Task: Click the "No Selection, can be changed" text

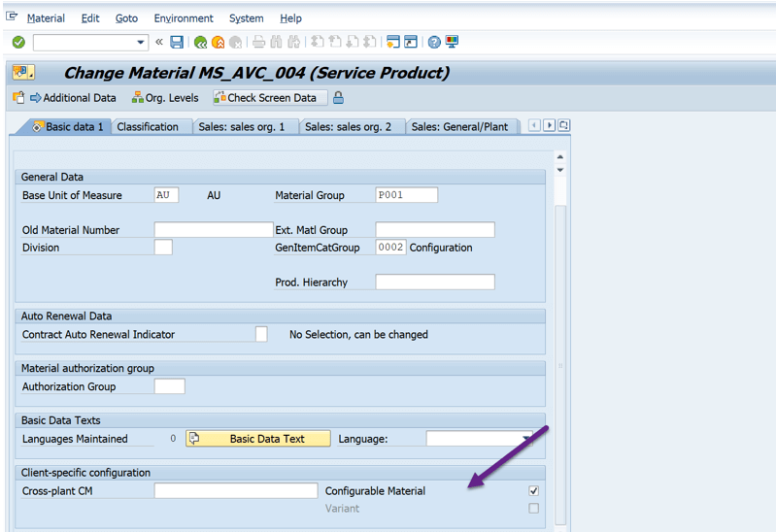Action: [358, 335]
